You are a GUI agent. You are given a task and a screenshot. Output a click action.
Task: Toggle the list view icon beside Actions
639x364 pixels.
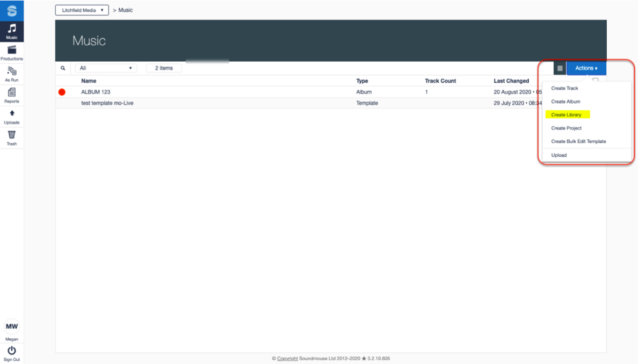coord(560,68)
